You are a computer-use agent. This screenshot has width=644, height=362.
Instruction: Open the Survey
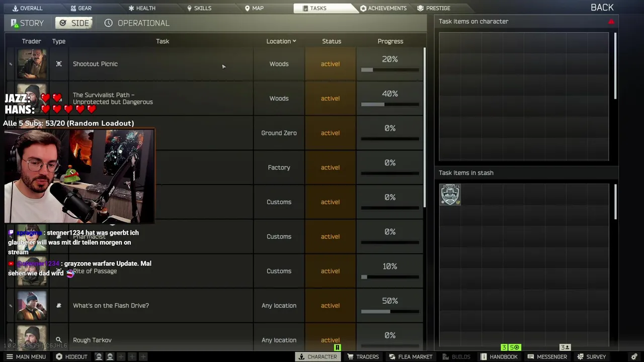click(x=591, y=356)
